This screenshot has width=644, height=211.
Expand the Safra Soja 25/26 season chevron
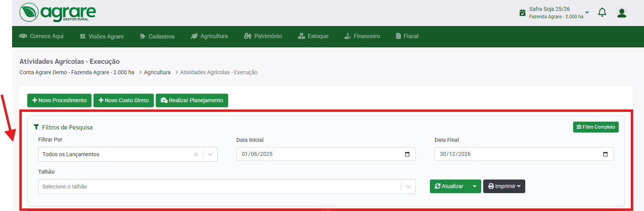pyautogui.click(x=587, y=12)
